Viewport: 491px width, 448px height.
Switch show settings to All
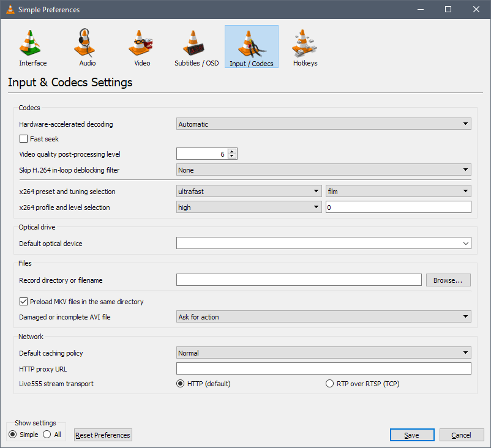click(x=47, y=435)
